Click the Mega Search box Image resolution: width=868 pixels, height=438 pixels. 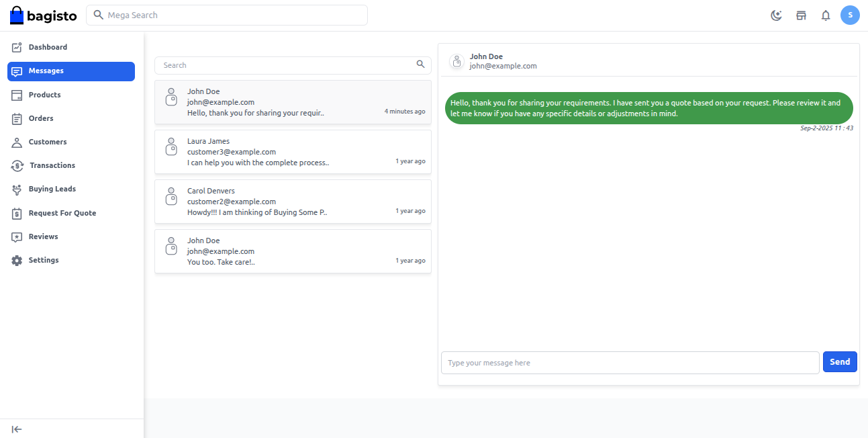click(227, 15)
